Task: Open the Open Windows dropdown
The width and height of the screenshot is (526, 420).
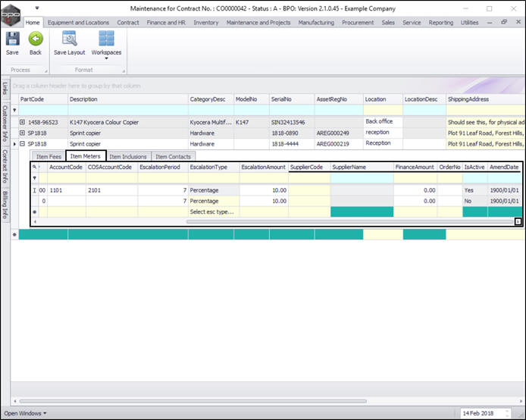Action: click(26, 413)
